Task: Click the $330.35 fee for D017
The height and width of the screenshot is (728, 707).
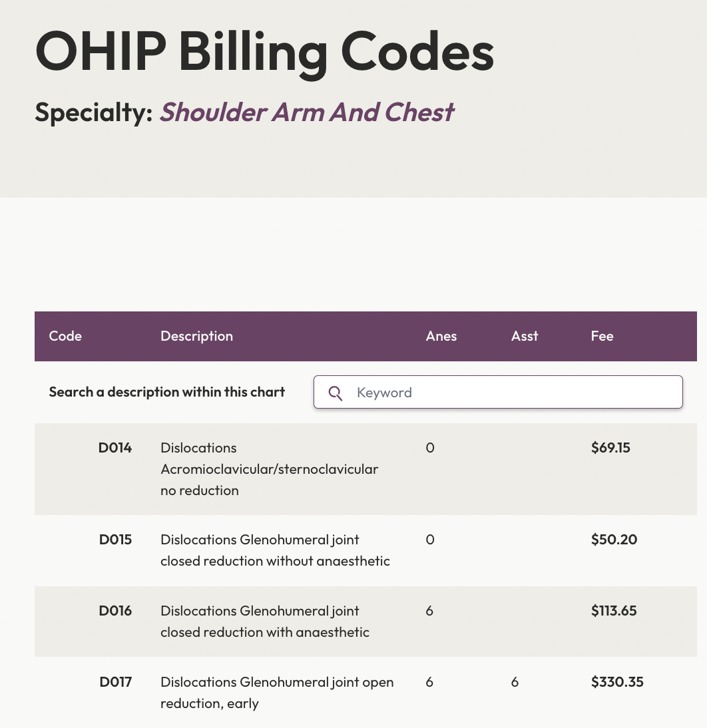Action: tap(616, 681)
